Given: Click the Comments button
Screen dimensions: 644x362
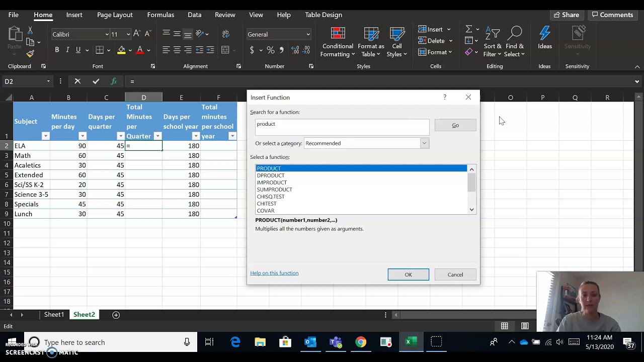Looking at the screenshot, I should [612, 15].
